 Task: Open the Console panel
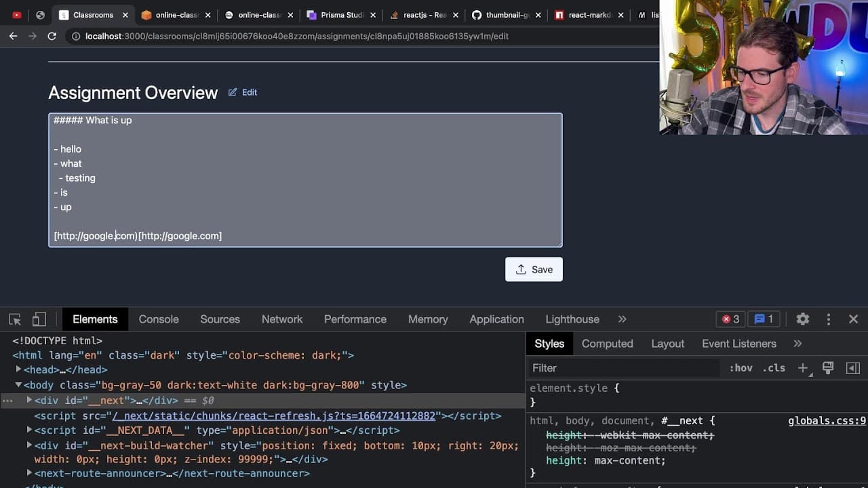pos(159,319)
